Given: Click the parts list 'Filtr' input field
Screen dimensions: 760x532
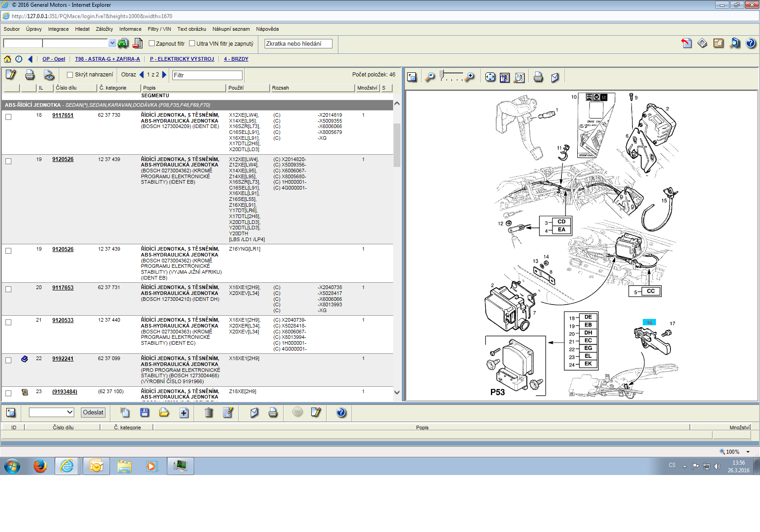Looking at the screenshot, I should click(x=207, y=75).
